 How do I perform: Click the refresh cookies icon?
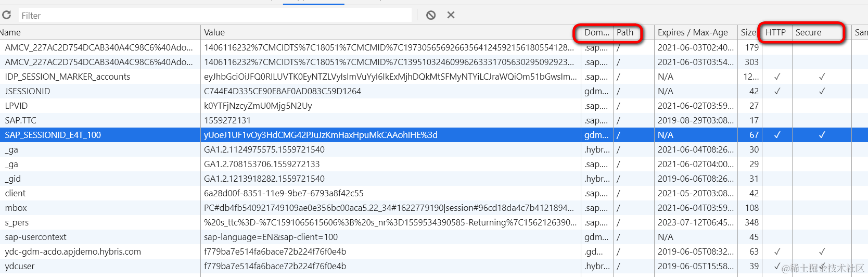6,15
